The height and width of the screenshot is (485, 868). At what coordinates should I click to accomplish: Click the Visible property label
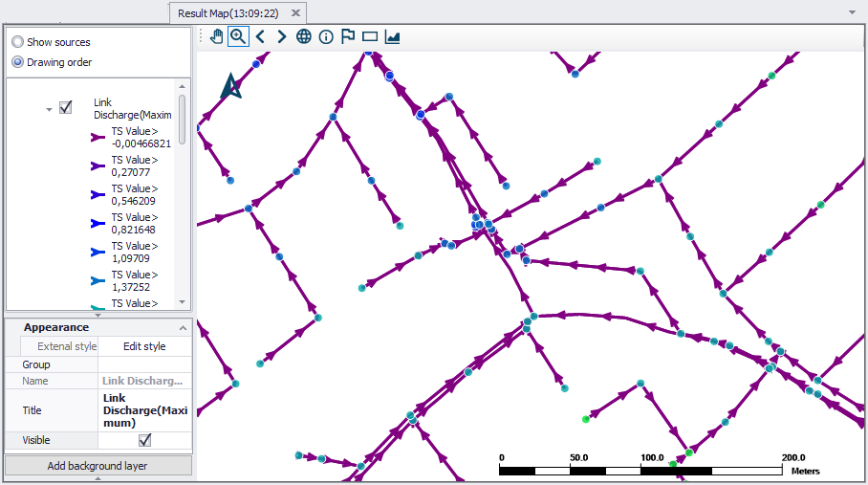[36, 440]
